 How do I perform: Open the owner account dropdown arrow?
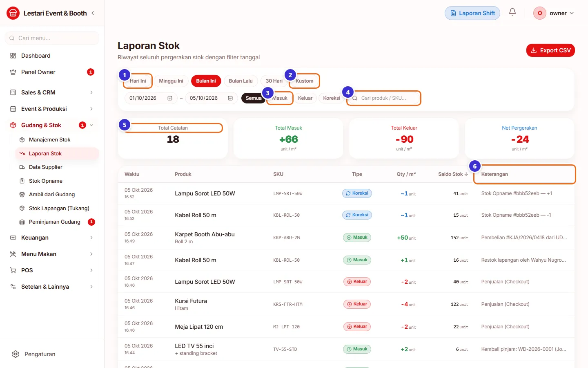point(572,13)
